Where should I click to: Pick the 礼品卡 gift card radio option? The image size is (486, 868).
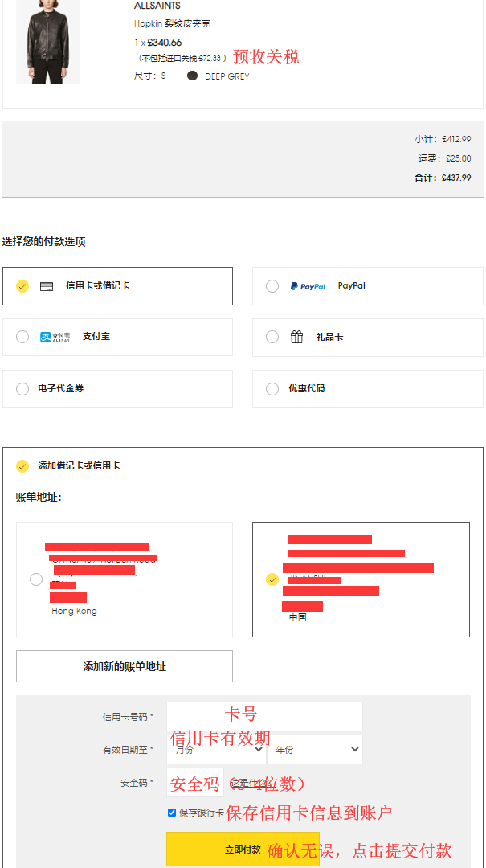272,337
